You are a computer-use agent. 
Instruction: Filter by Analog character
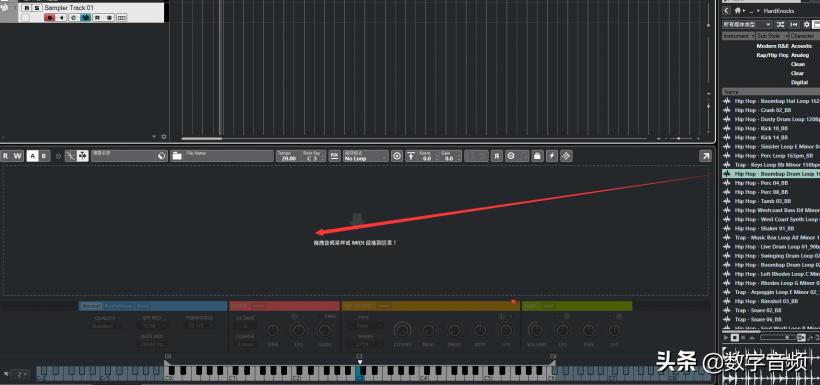point(800,55)
